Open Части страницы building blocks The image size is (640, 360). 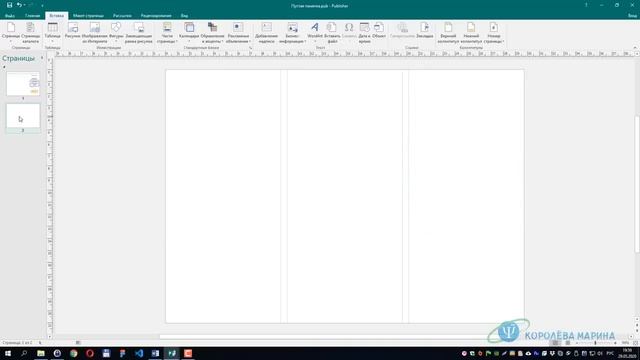point(167,33)
